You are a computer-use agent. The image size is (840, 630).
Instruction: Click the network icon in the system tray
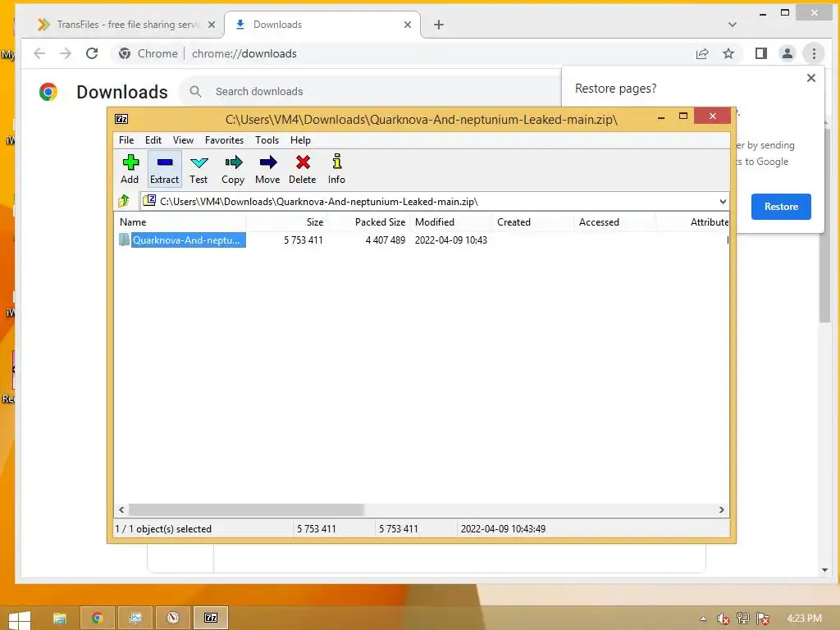[x=743, y=619]
